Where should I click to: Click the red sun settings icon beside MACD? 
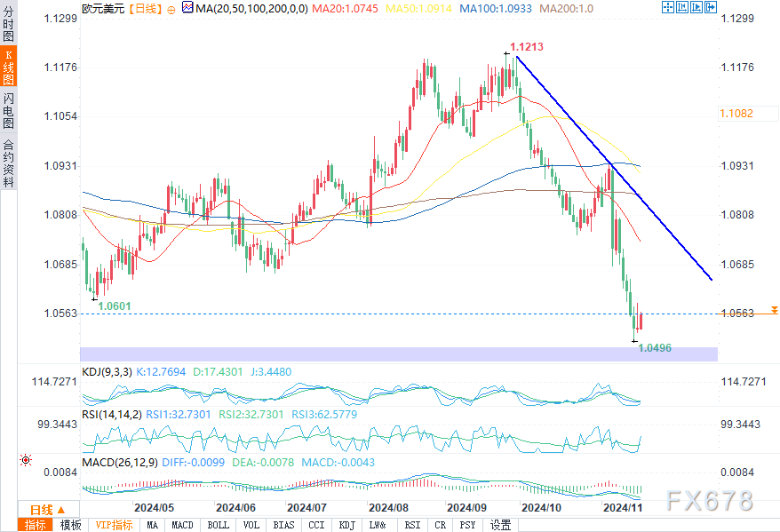tap(26, 460)
